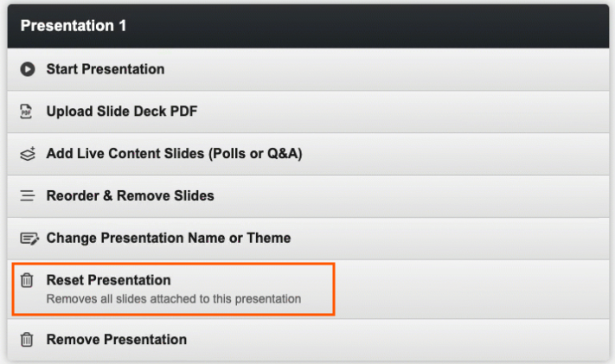Click the trash icon next to Reset Presentation

[x=28, y=280]
